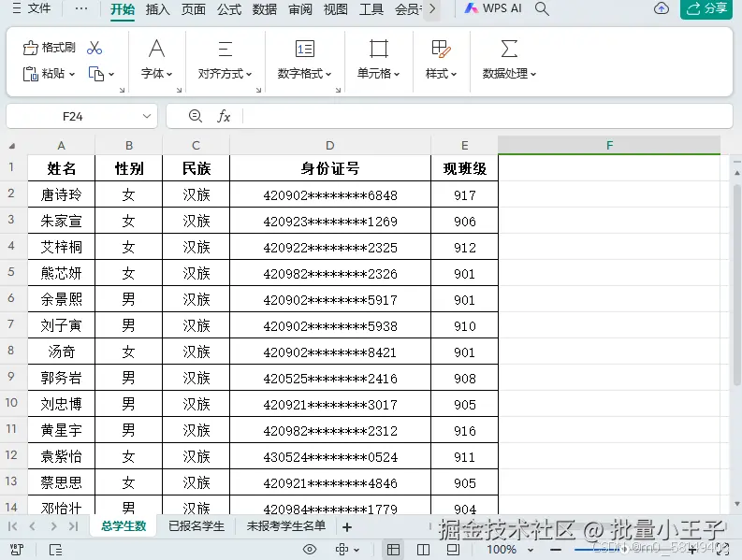Select the 开始 Home tab

123,9
